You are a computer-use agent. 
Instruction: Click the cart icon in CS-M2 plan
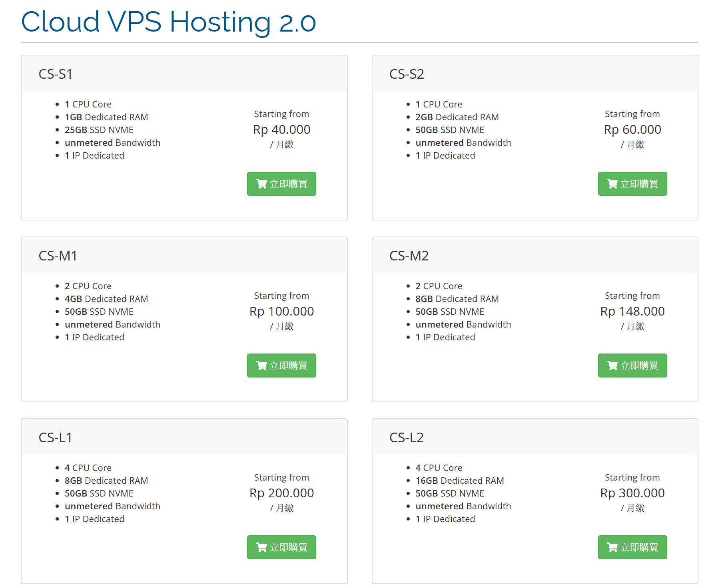(612, 366)
